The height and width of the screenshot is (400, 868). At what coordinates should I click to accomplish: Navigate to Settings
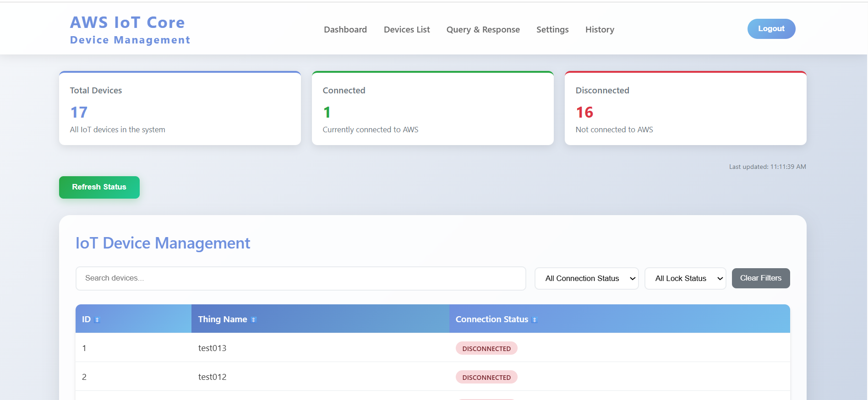(x=552, y=30)
